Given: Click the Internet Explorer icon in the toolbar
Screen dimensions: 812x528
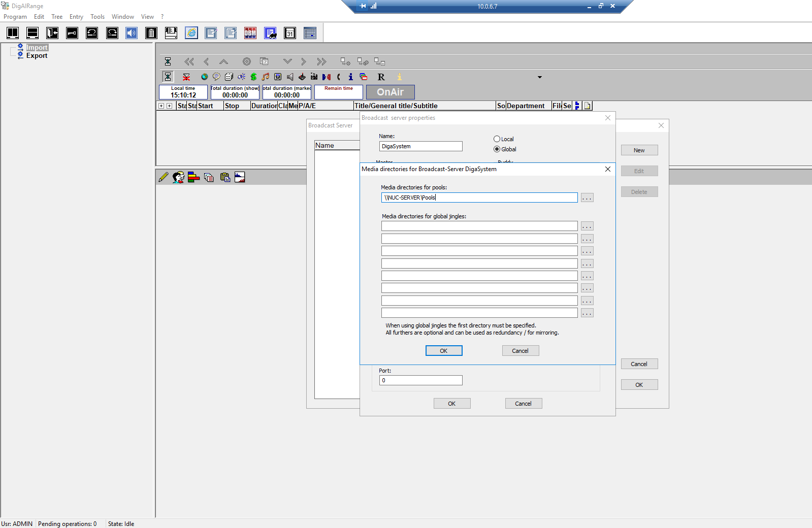Looking at the screenshot, I should (x=191, y=34).
